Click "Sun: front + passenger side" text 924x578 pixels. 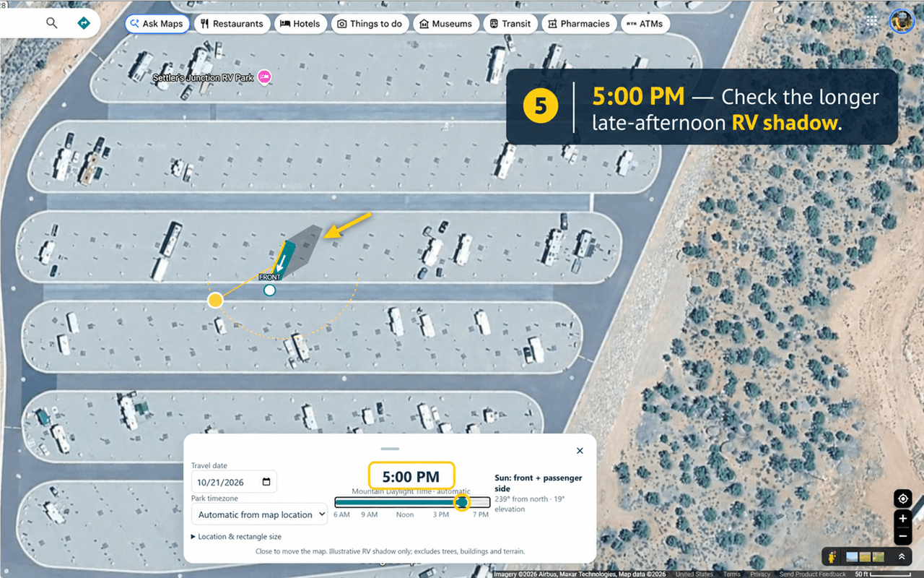[x=539, y=483]
